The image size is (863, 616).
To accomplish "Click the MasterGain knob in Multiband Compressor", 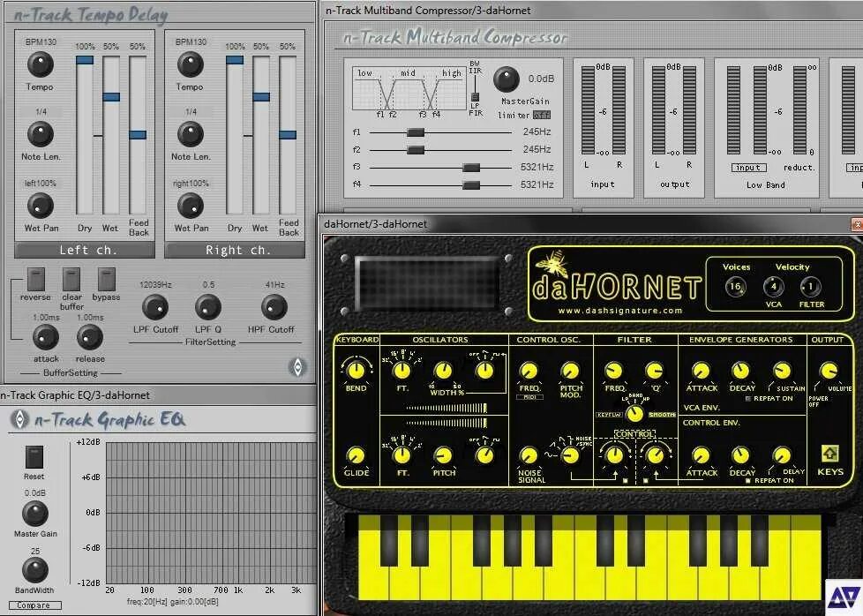I will (507, 79).
